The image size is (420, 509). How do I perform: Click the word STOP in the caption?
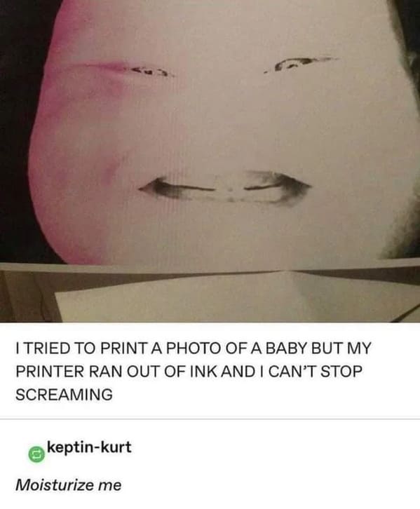(341, 372)
